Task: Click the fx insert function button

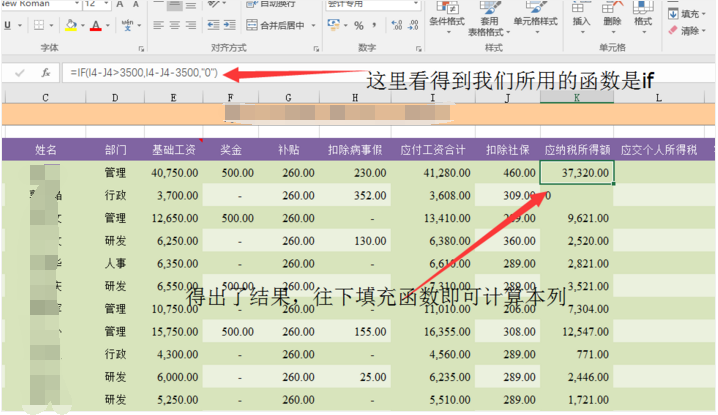Action: point(46,73)
